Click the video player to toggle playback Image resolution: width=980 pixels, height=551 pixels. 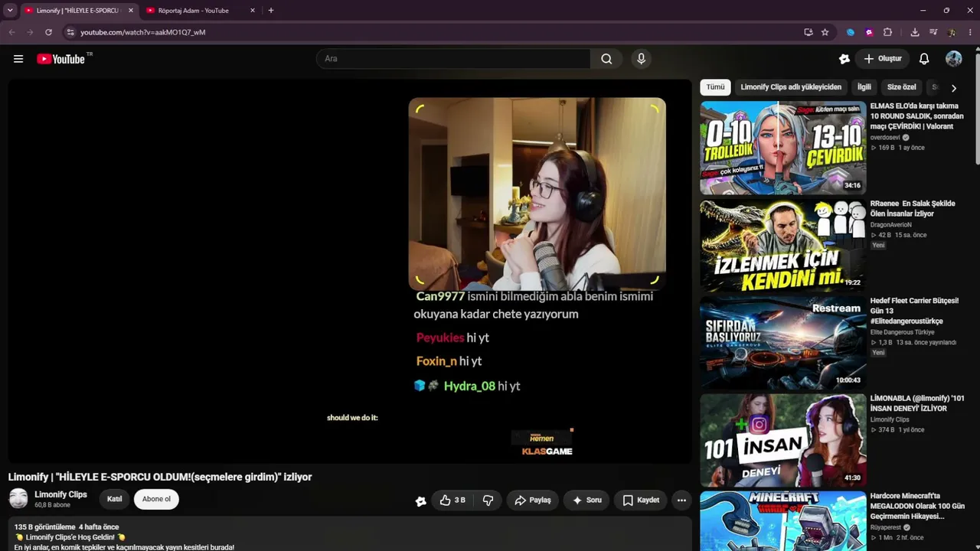pos(350,271)
